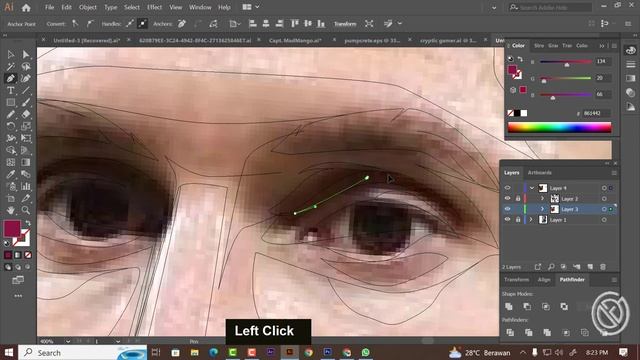
Task: Click the Delete Selection trash icon in Layers
Action: click(603, 267)
